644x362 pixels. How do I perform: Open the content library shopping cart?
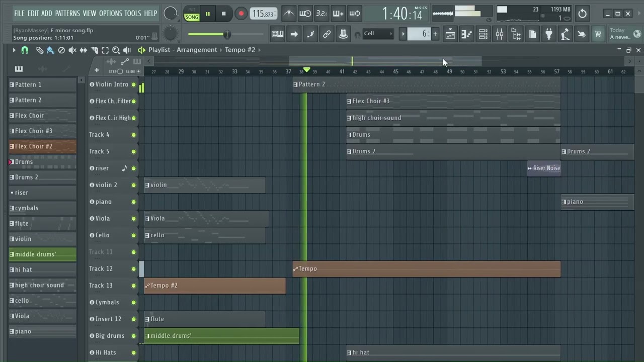(598, 34)
